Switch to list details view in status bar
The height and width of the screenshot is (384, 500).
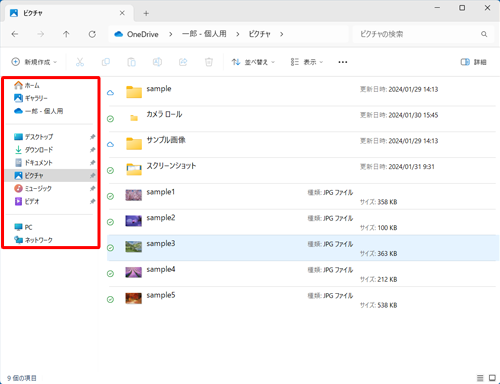point(480,378)
